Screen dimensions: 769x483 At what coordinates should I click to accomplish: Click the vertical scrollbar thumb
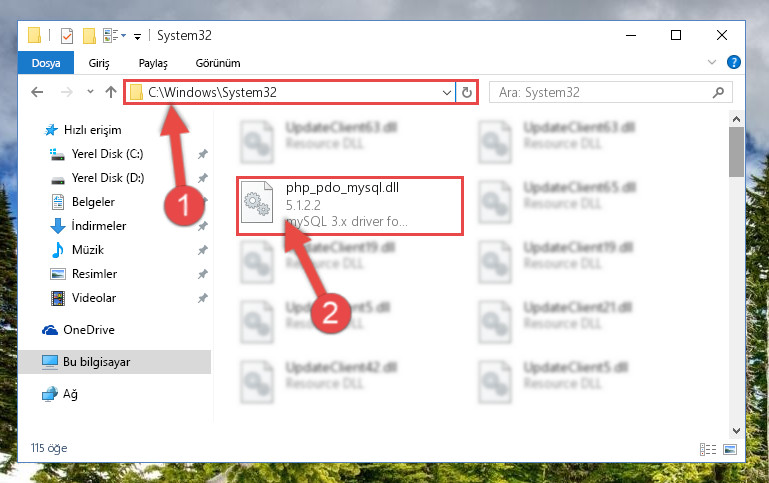click(x=736, y=152)
